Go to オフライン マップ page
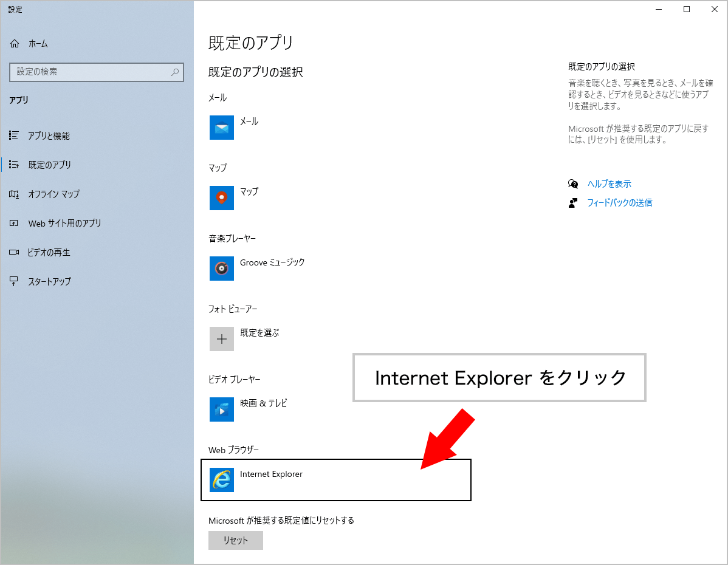 [x=54, y=194]
